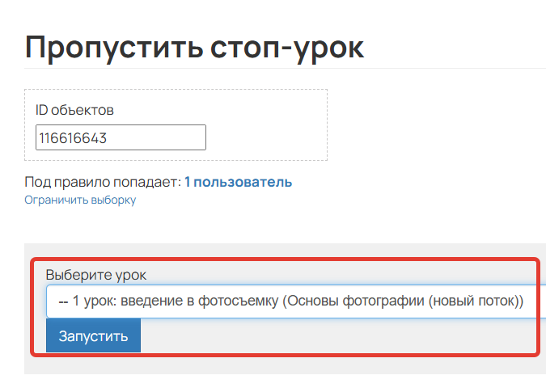The width and height of the screenshot is (546, 392).
Task: Click the ID объектов input field
Action: (x=121, y=137)
